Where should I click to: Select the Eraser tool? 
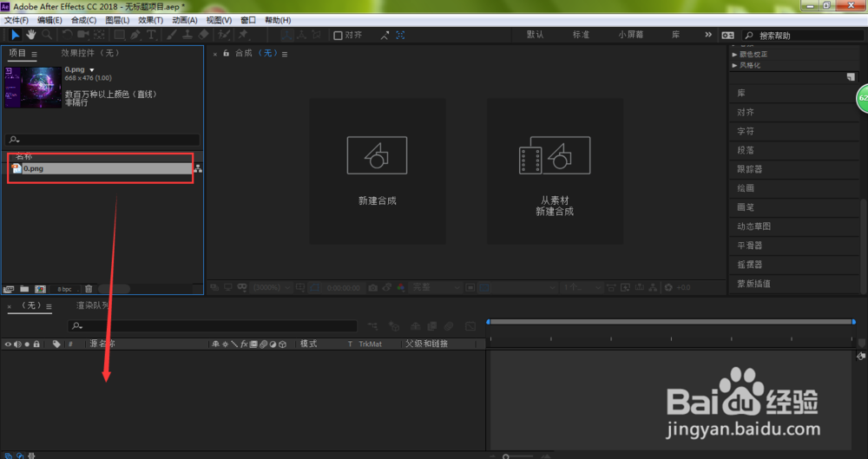pos(204,35)
